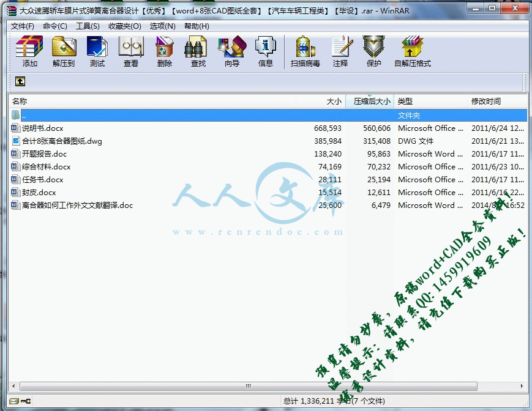Open the 帮助(H) menu
The height and width of the screenshot is (411, 532).
coord(197,26)
